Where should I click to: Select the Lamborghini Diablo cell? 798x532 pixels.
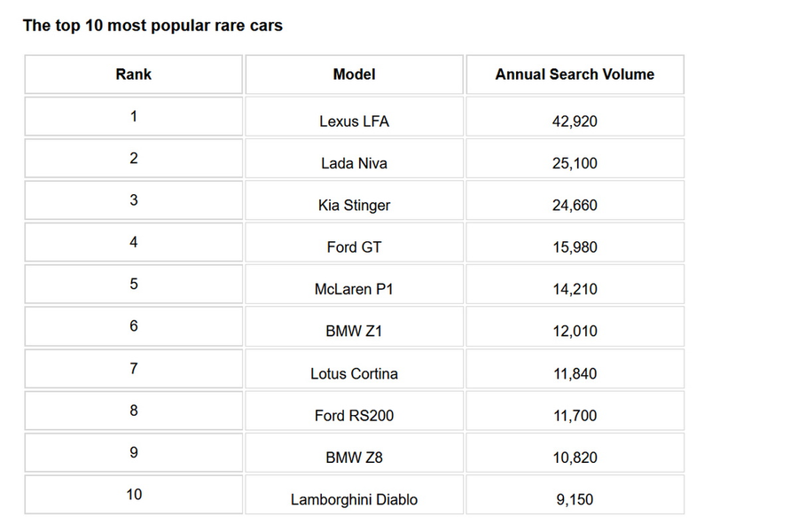click(354, 499)
